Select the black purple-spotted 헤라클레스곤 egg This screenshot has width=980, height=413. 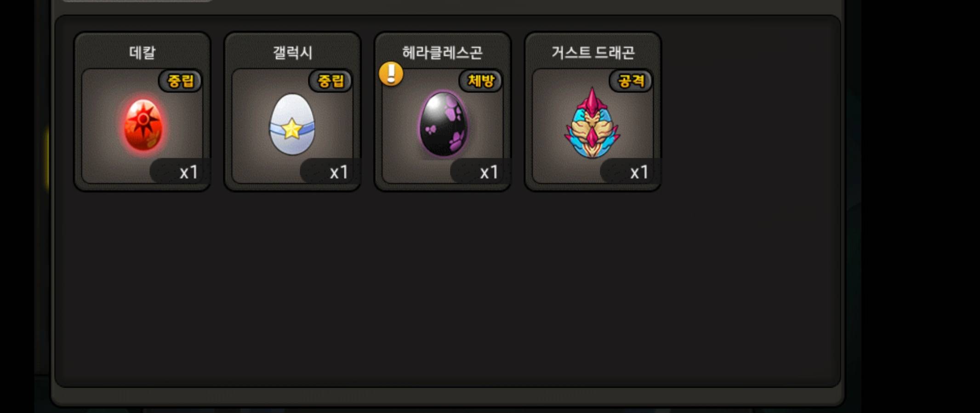443,124
